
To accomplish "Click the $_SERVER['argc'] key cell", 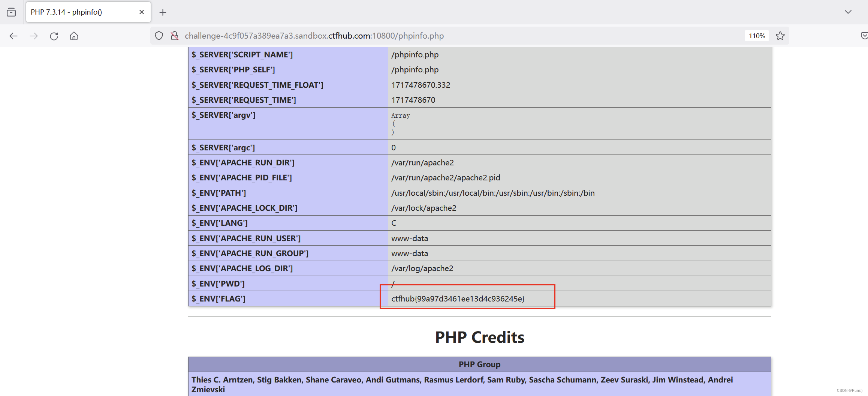I will 288,148.
